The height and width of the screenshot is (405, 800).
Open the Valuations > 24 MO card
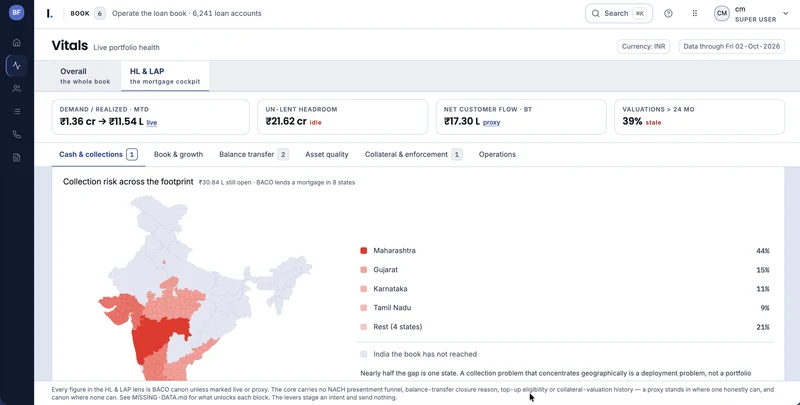pos(699,117)
